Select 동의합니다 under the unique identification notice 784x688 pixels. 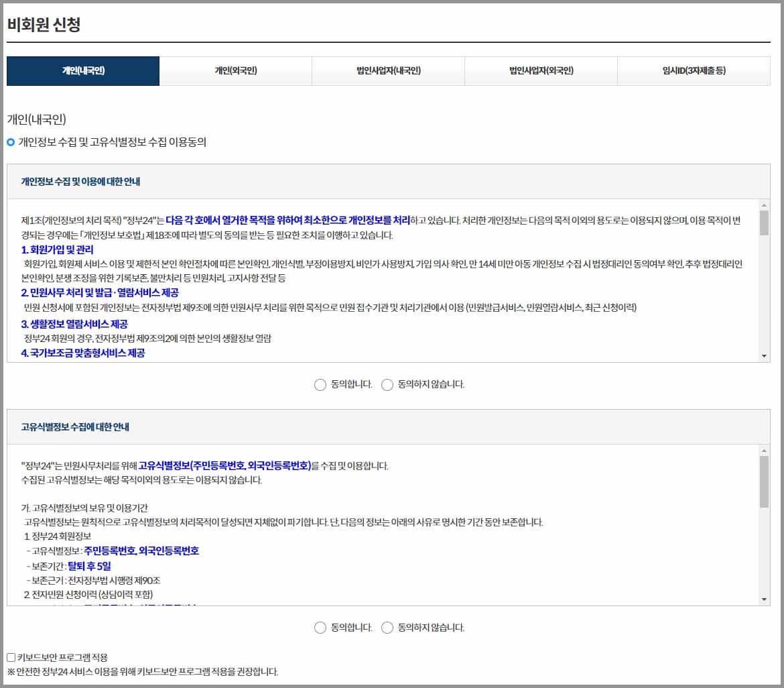320,627
